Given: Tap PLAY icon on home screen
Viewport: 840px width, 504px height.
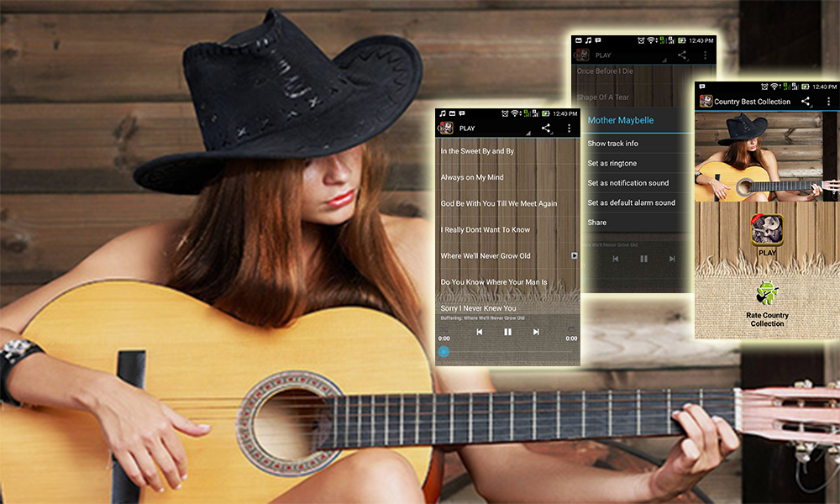Looking at the screenshot, I should [x=767, y=230].
